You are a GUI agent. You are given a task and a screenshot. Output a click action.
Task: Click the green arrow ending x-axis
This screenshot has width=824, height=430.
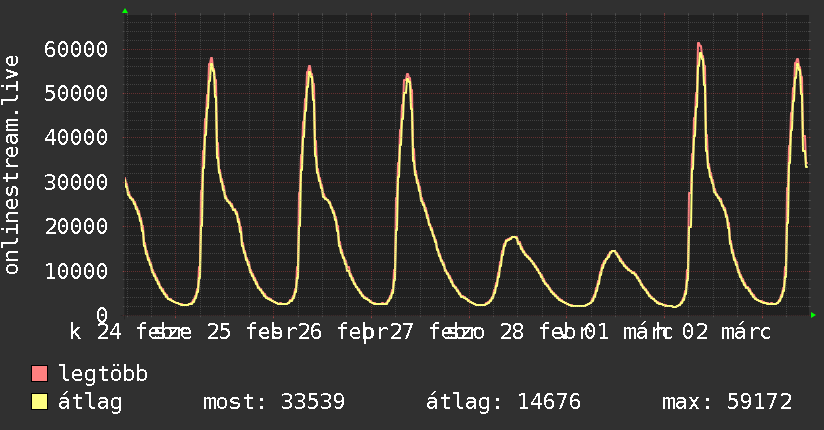point(813,315)
